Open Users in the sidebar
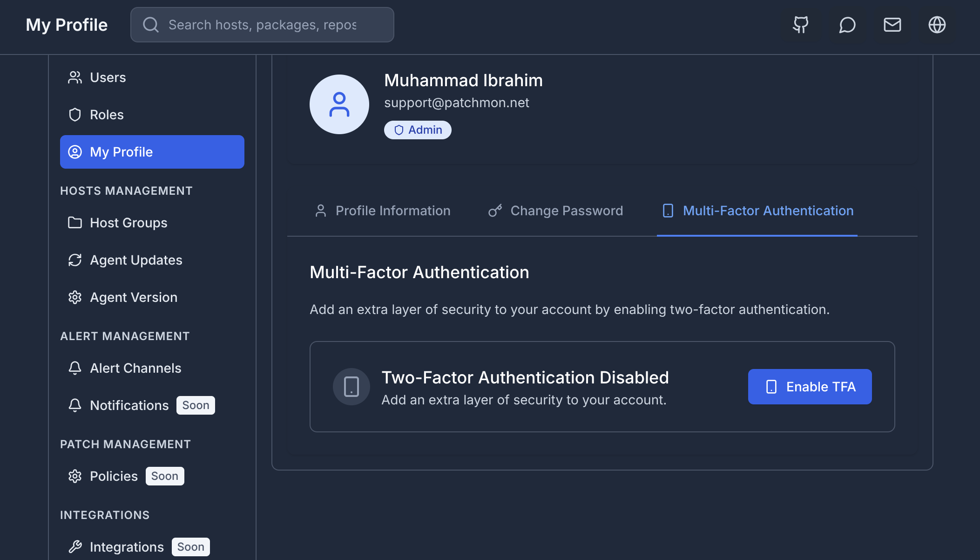The image size is (980, 560). pyautogui.click(x=108, y=77)
